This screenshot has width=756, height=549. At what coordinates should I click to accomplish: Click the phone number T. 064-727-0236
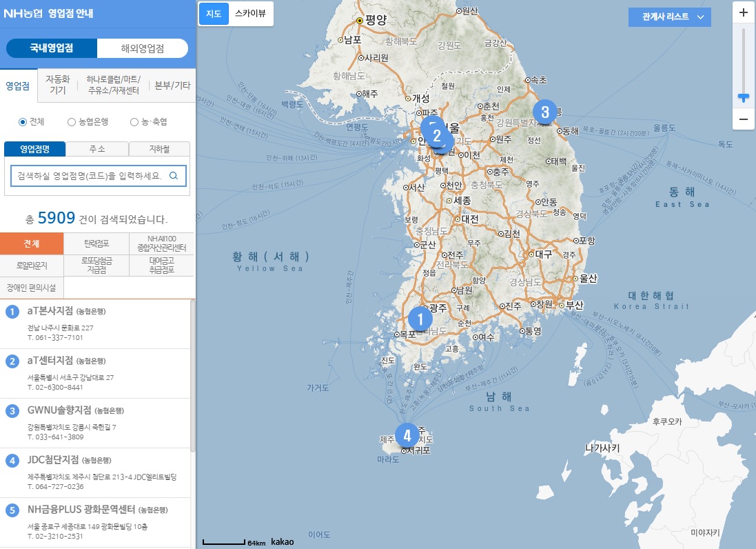[x=55, y=487]
